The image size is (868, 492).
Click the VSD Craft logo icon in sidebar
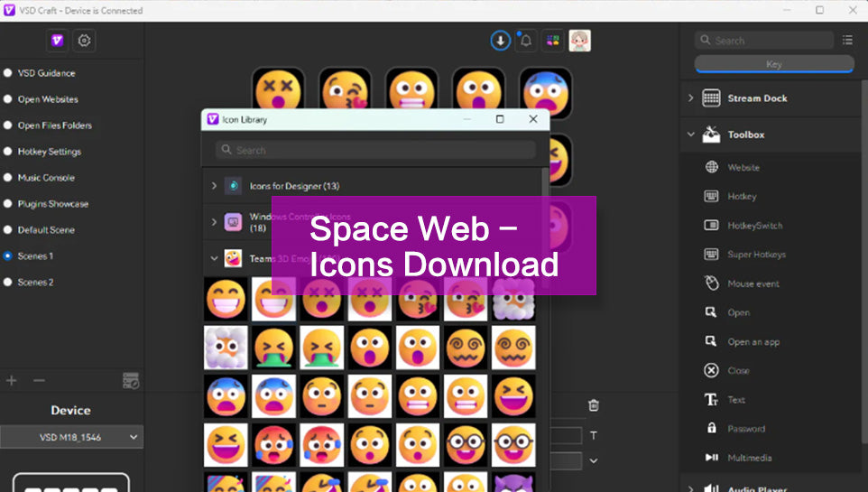pos(57,41)
